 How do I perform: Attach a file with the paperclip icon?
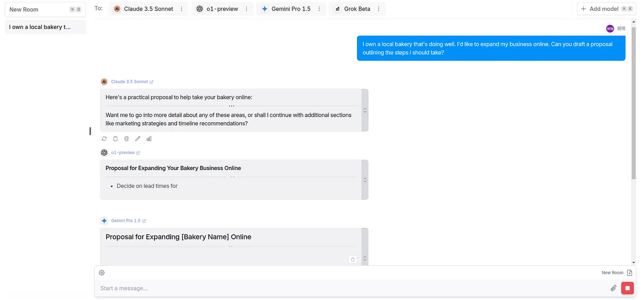click(613, 288)
